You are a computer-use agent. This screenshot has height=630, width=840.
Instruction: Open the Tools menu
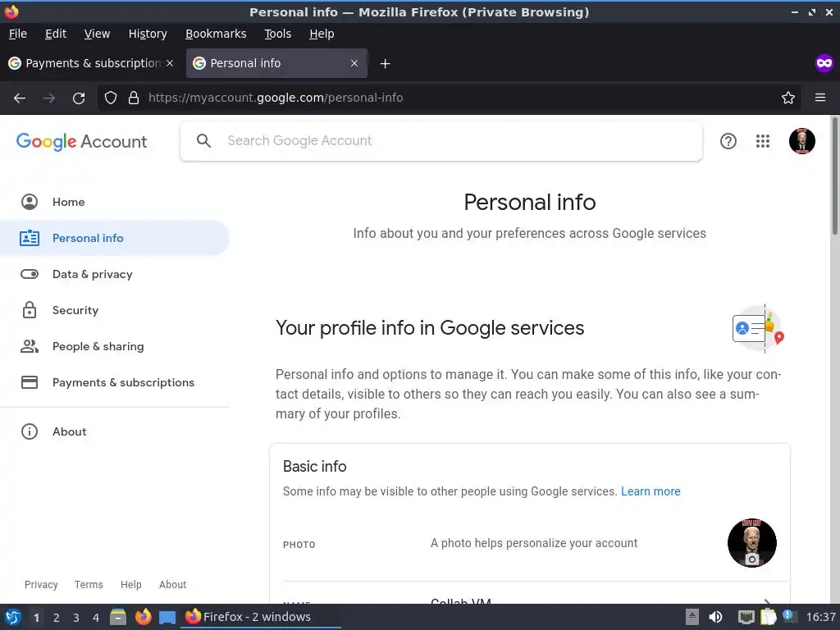[x=277, y=34]
